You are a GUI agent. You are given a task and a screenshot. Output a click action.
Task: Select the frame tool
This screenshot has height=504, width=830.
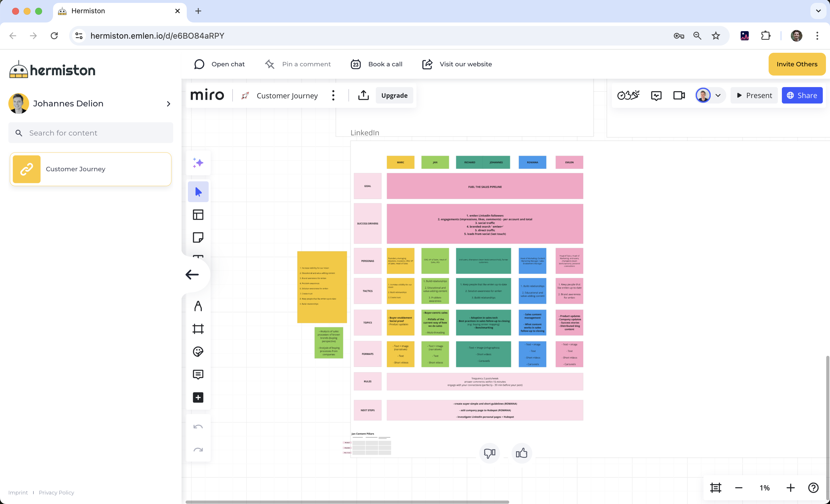coord(198,329)
